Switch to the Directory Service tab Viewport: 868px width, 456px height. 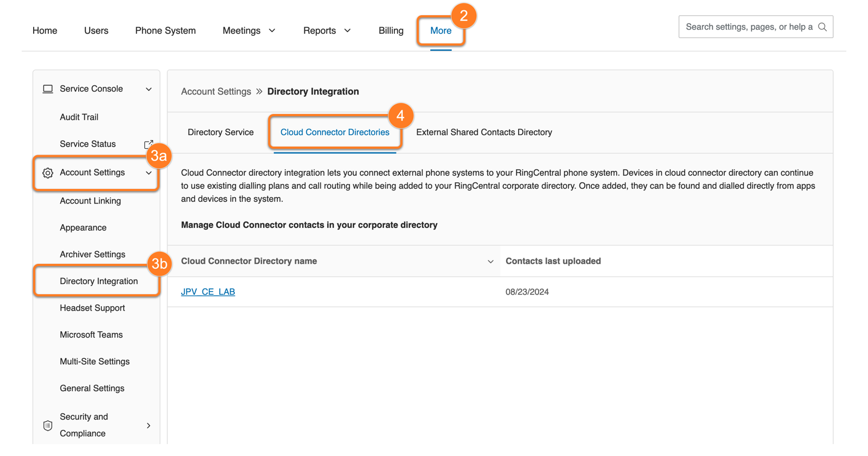click(x=220, y=132)
